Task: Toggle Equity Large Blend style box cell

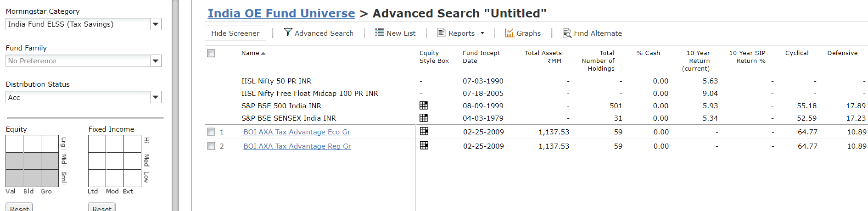Action: pos(32,144)
